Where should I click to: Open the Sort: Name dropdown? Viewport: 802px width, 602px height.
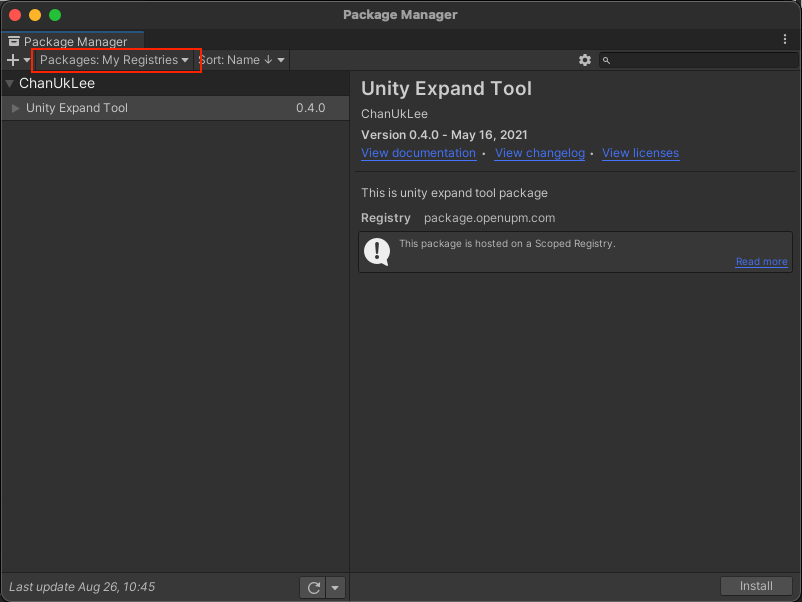pyautogui.click(x=241, y=60)
